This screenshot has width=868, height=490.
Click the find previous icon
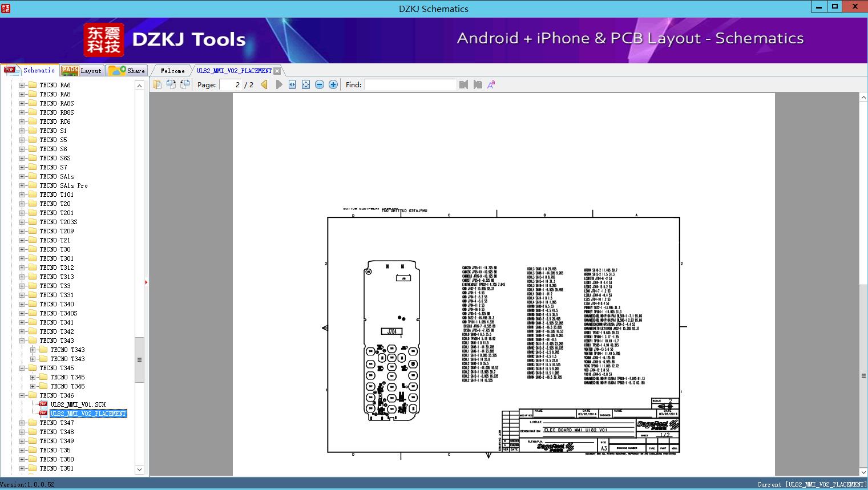(463, 84)
